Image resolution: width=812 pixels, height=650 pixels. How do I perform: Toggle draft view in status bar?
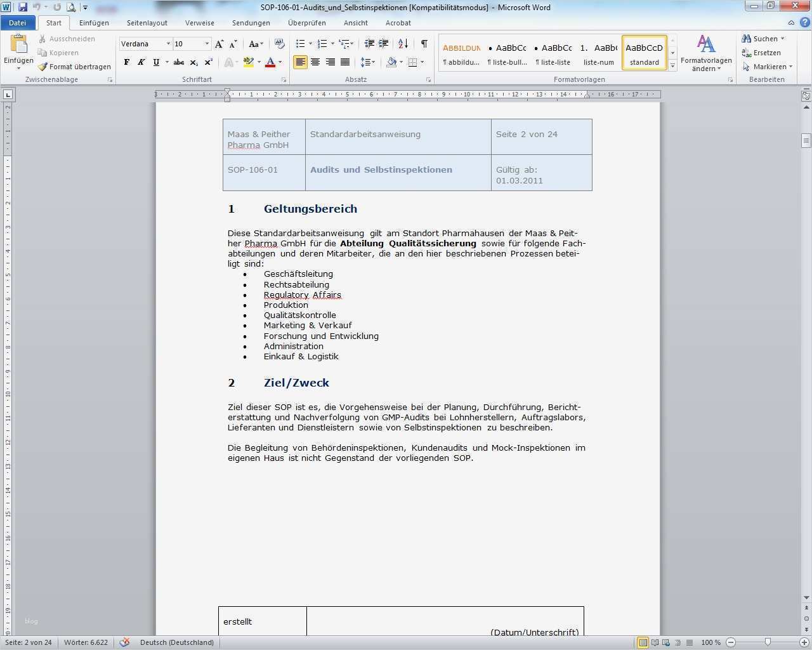690,642
